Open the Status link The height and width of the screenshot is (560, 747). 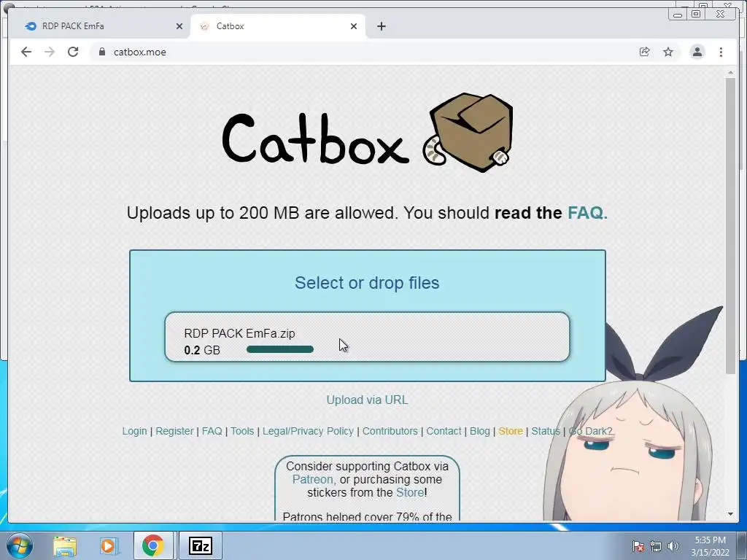click(x=546, y=431)
